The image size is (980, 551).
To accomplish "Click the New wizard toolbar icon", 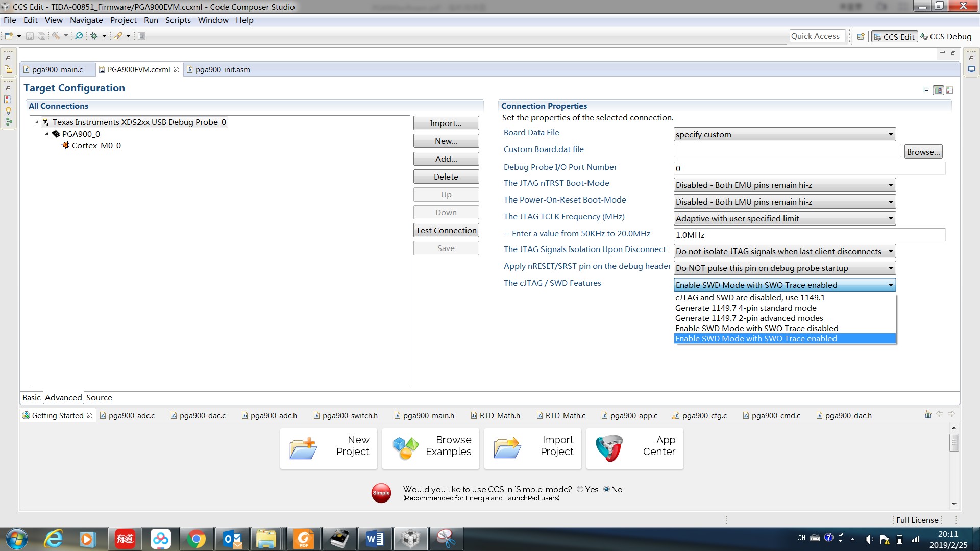I will tap(9, 36).
